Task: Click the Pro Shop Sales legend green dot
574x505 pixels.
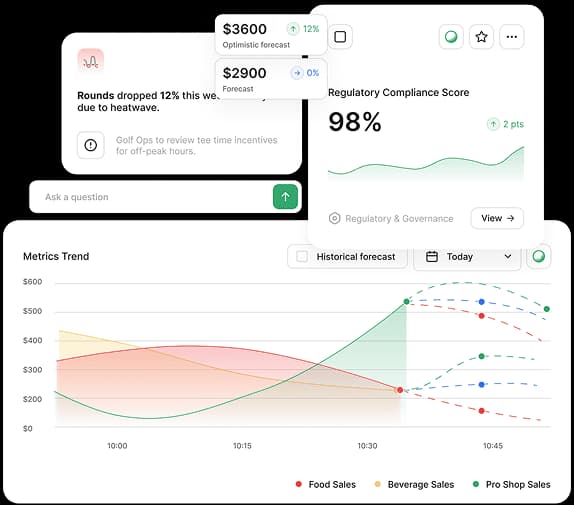Action: point(476,484)
